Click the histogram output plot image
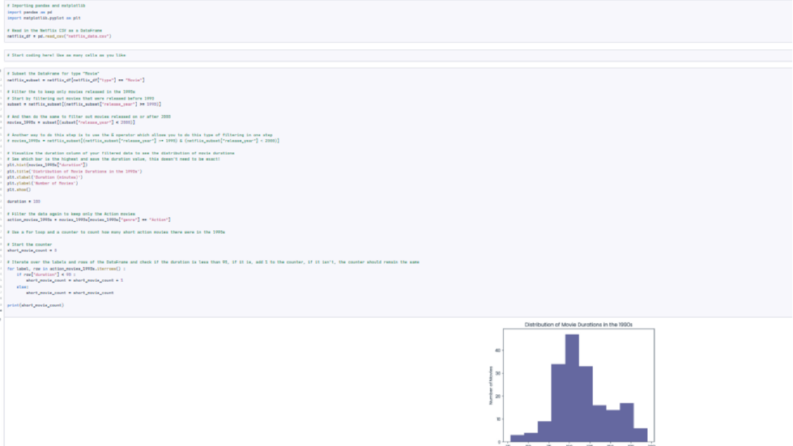This screenshot has width=793, height=446. (571, 383)
